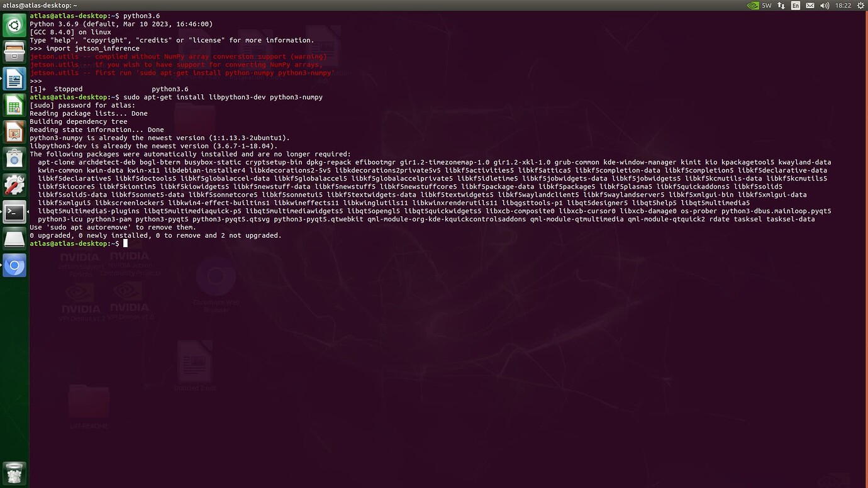Open the network indicator menu
This screenshot has width=868, height=488.
(780, 5)
